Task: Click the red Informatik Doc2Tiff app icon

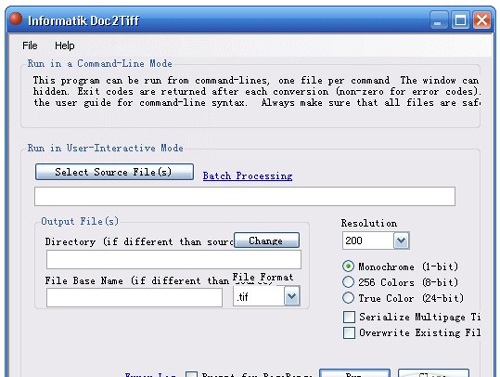Action: click(x=16, y=19)
